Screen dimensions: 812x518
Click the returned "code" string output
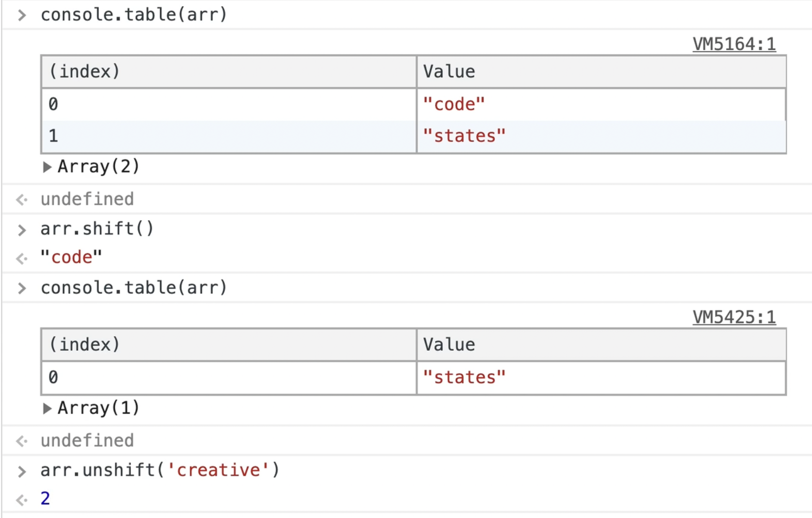(71, 257)
